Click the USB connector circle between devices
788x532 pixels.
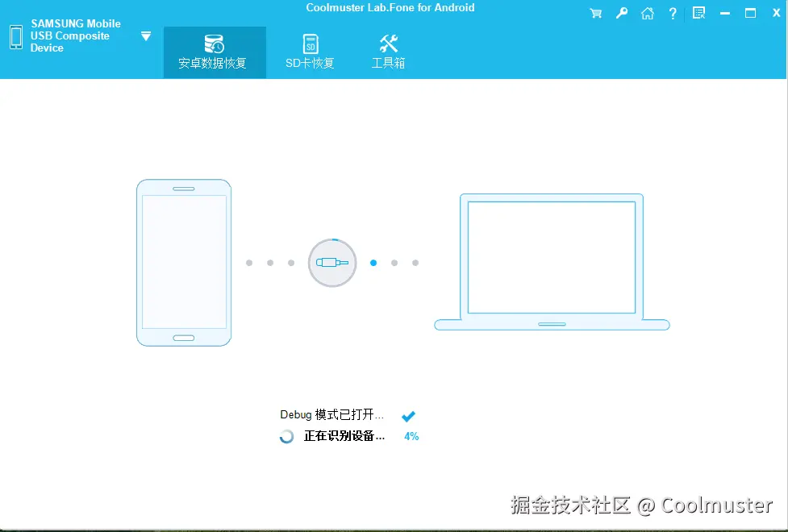click(331, 262)
